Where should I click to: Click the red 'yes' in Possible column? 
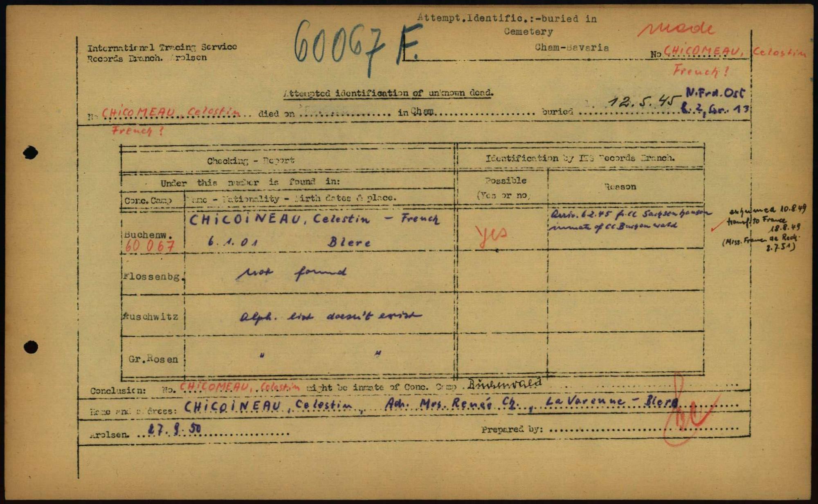click(x=492, y=235)
